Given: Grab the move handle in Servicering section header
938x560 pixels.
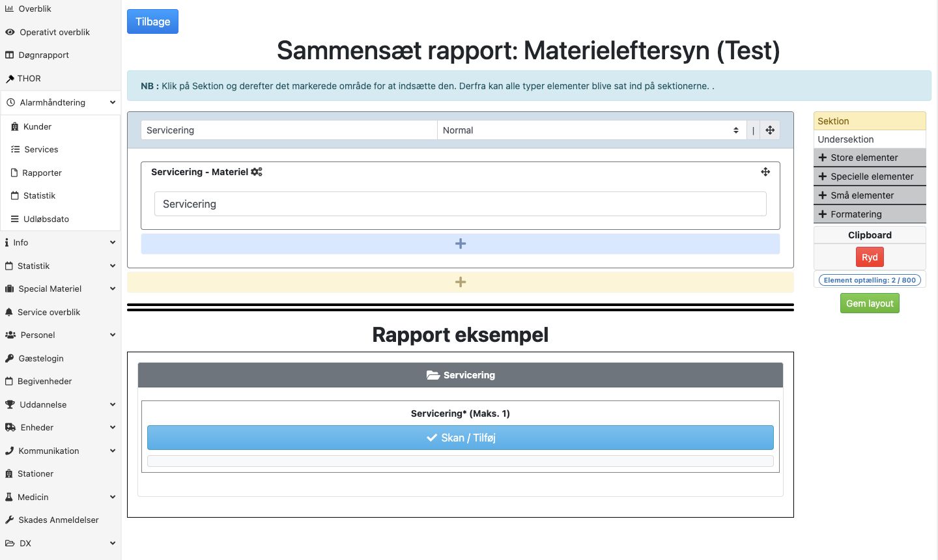Looking at the screenshot, I should point(770,130).
